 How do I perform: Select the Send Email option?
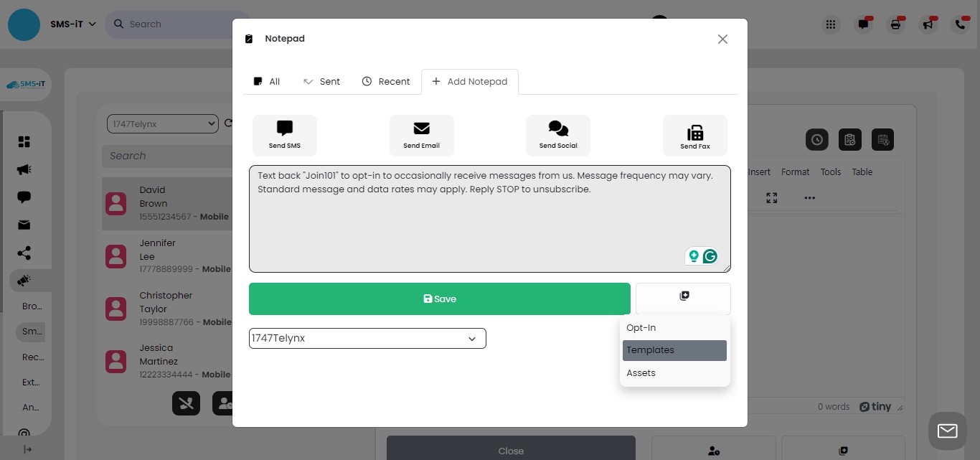tap(421, 135)
